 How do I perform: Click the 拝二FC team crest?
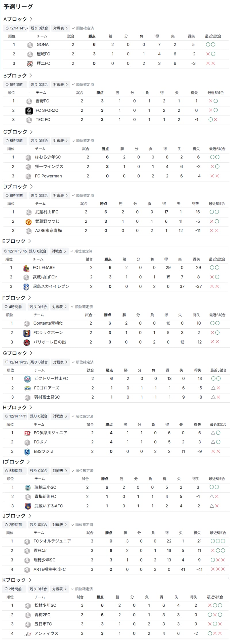point(30,64)
